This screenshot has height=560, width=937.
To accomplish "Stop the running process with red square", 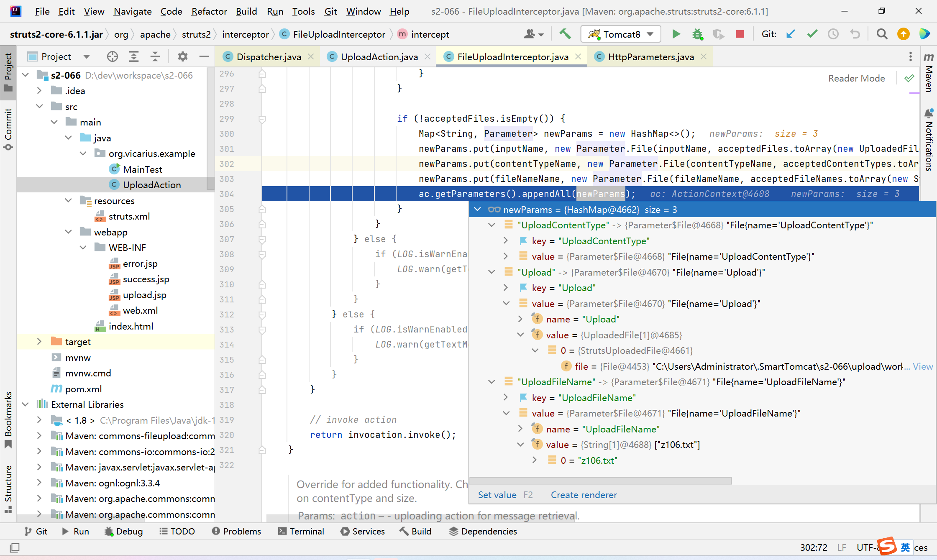I will 740,34.
